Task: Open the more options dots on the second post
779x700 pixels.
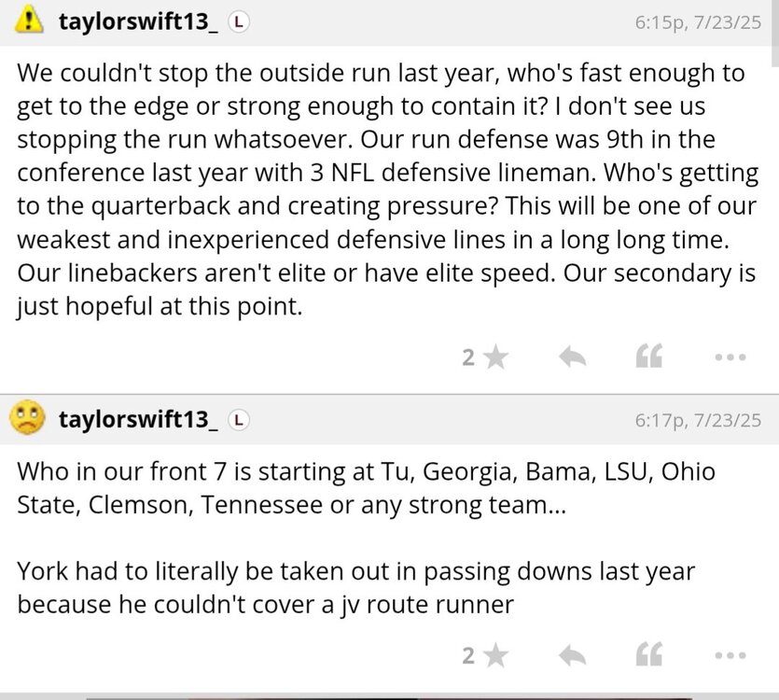Action: coord(729,656)
